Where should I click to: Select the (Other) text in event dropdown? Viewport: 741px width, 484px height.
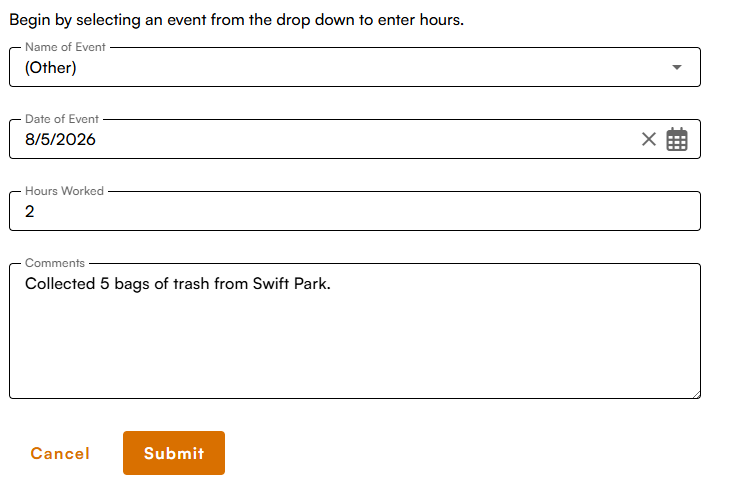coord(51,68)
